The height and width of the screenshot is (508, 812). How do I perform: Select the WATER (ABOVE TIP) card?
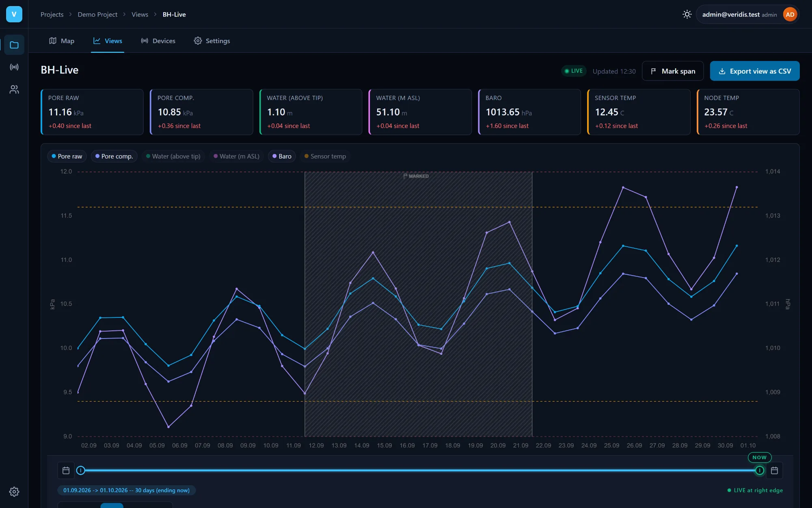tap(311, 112)
